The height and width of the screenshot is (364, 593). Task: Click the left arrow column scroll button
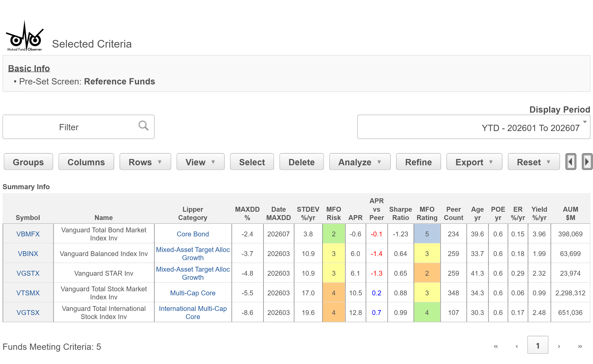coord(570,162)
